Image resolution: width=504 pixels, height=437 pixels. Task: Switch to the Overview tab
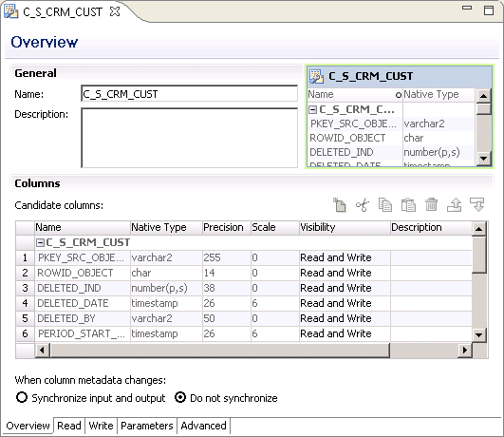click(28, 426)
